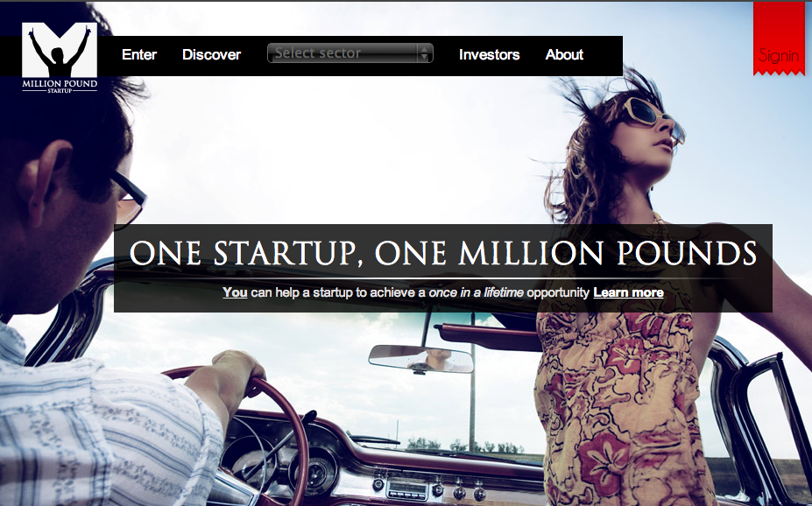The image size is (812, 506).
Task: Click the italic once in a lifetime text
Action: 476,293
